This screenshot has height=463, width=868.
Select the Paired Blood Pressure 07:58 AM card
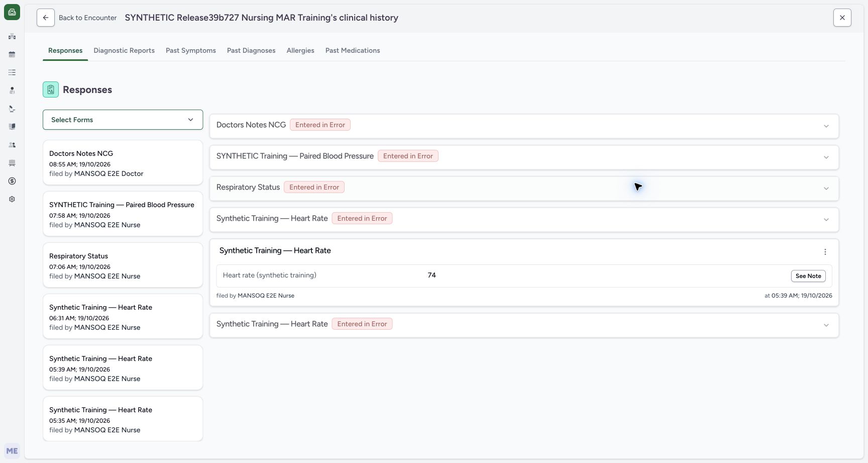pos(123,214)
